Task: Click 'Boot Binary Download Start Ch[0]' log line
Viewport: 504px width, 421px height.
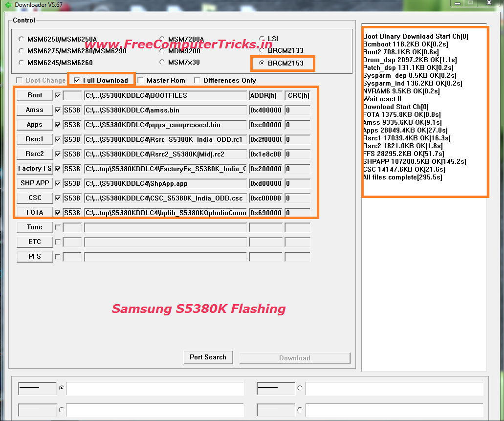Action: coord(416,36)
